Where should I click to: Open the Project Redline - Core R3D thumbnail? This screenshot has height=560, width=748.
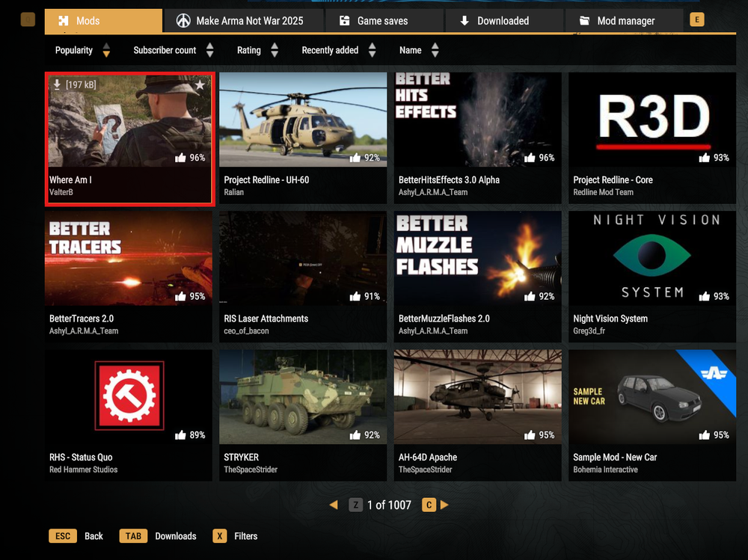click(652, 119)
